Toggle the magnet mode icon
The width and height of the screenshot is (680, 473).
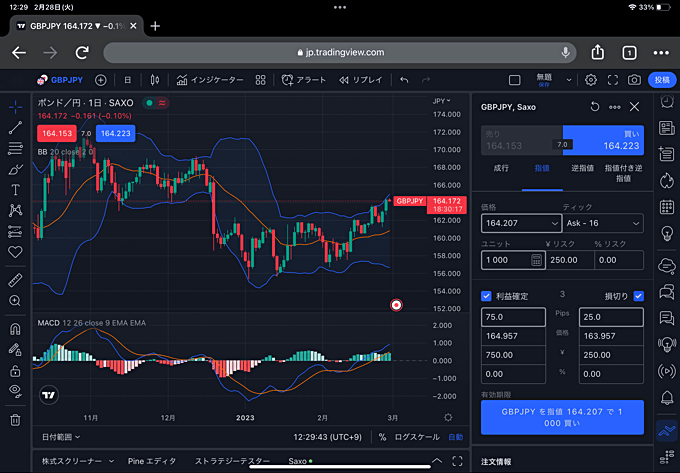click(15, 329)
